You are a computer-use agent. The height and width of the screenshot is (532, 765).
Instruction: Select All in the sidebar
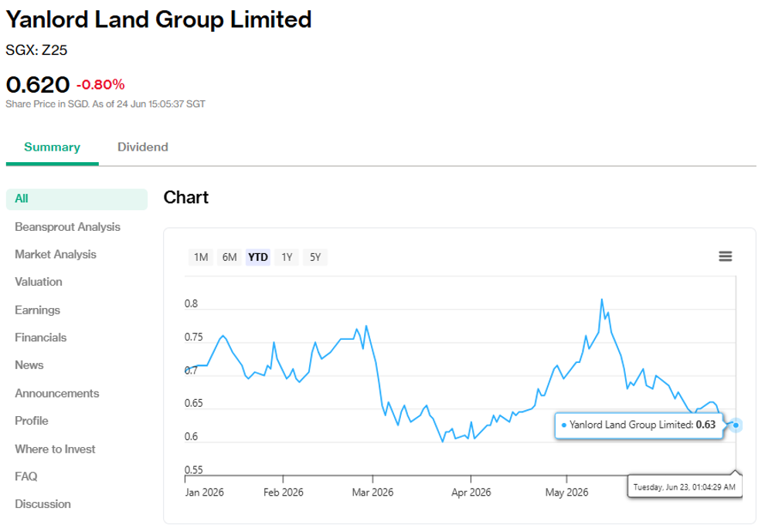pyautogui.click(x=76, y=199)
